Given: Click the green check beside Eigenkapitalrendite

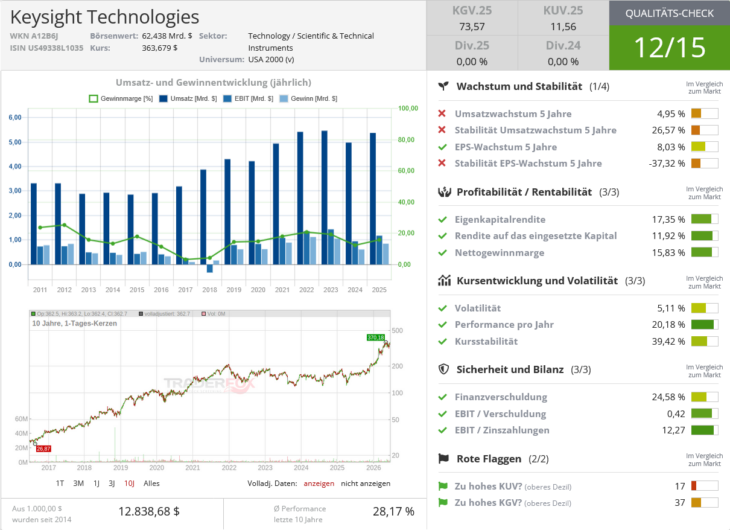Looking at the screenshot, I should tap(443, 219).
